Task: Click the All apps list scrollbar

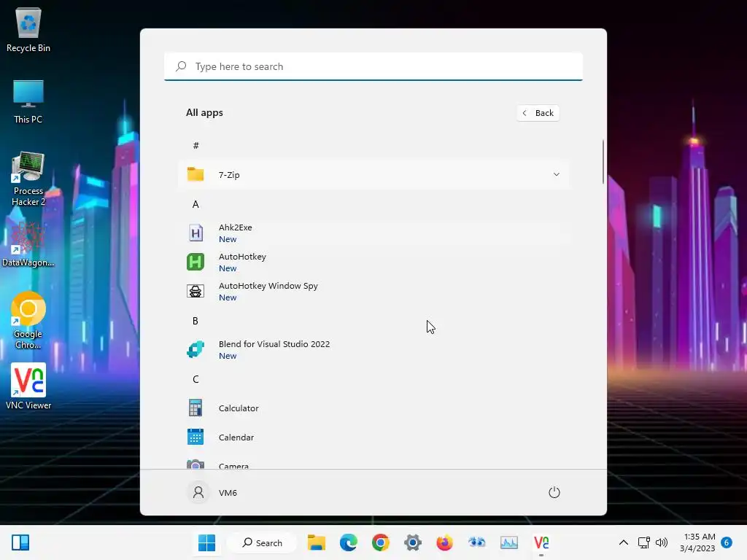Action: [603, 162]
